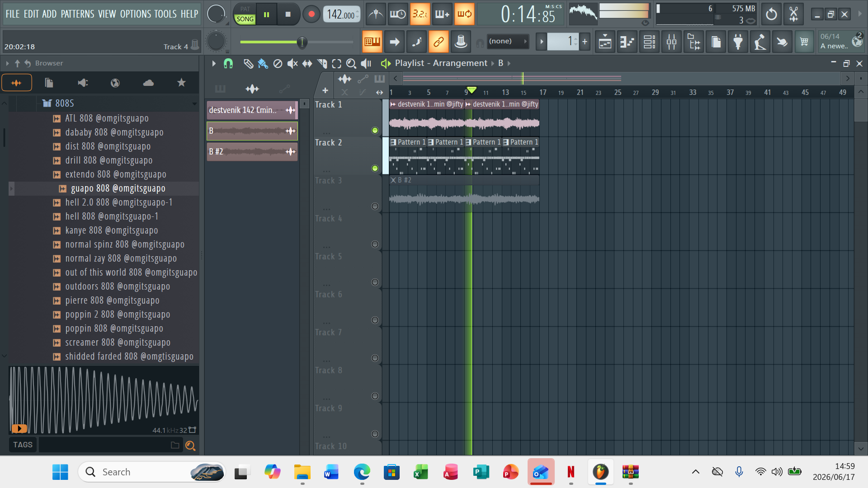Toggle snap magnet in Playlist toolbar
Viewport: 868px width, 488px height.
(228, 64)
